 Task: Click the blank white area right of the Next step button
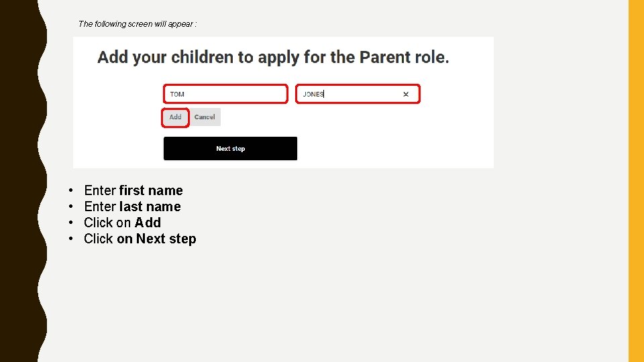coord(396,149)
